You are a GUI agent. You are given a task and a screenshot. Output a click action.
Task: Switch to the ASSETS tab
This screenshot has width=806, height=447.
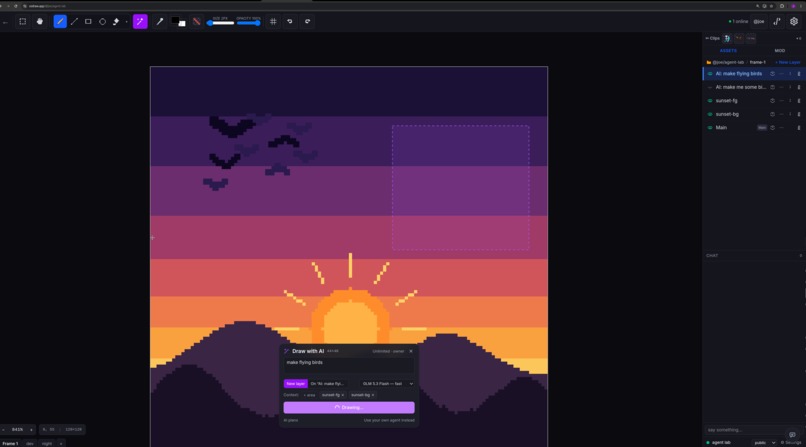click(x=728, y=51)
